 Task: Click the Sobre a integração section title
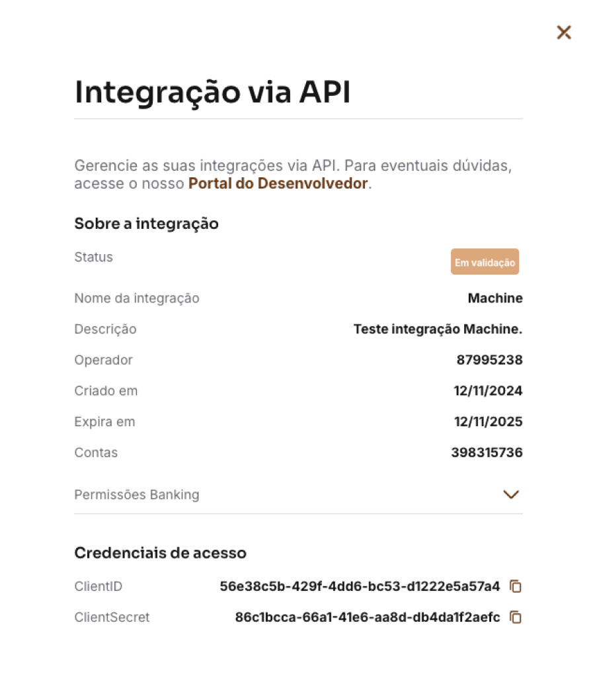click(146, 224)
